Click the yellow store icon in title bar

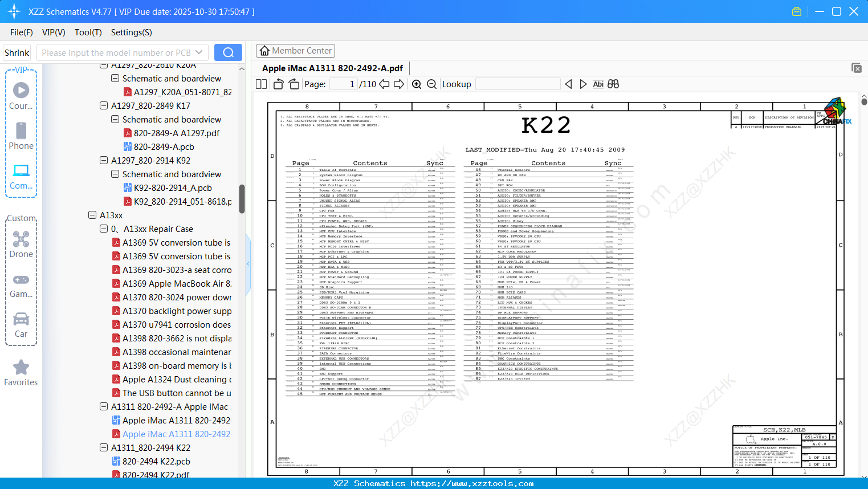click(x=797, y=11)
